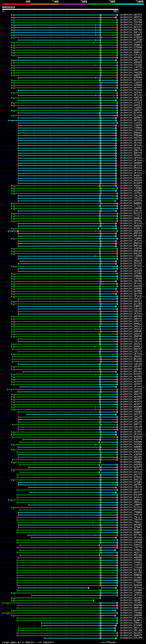Select the UniRef100_P25998 label
This screenshot has width=146, height=644.
coord(131,48)
